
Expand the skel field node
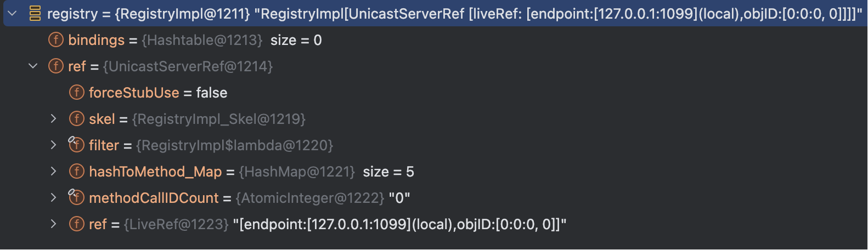tap(53, 119)
